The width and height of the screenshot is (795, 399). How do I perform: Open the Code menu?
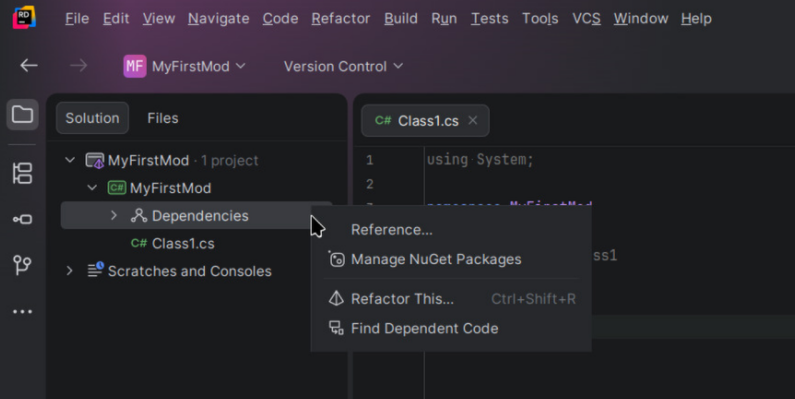[x=280, y=19]
